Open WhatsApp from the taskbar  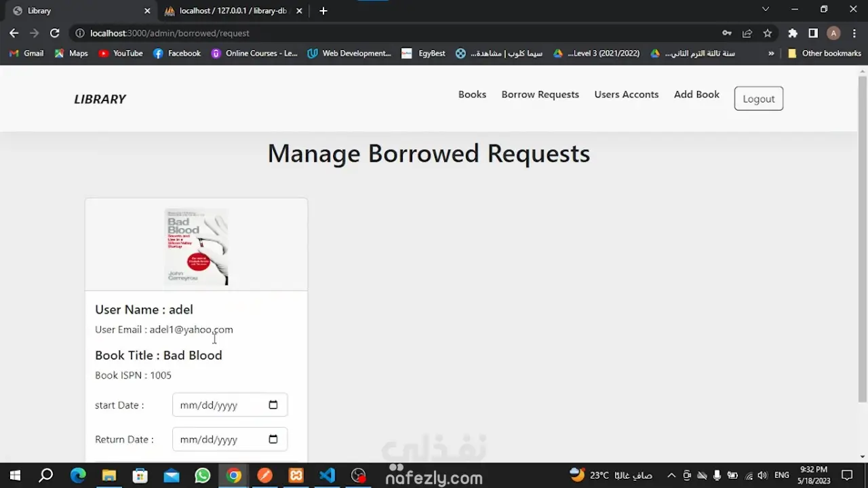[x=203, y=475]
